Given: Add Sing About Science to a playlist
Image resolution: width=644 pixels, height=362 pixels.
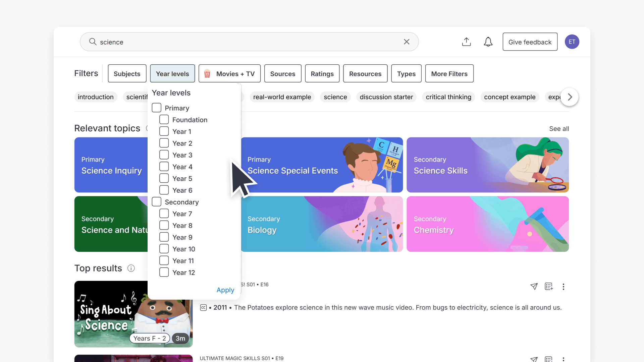Looking at the screenshot, I should coord(549,287).
